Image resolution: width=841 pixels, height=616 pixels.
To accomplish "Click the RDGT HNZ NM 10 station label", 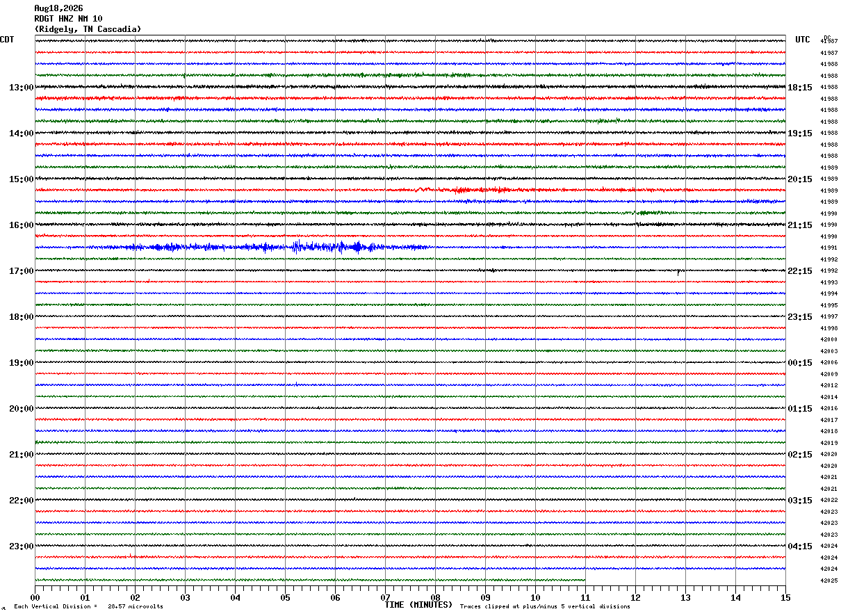I will (68, 19).
